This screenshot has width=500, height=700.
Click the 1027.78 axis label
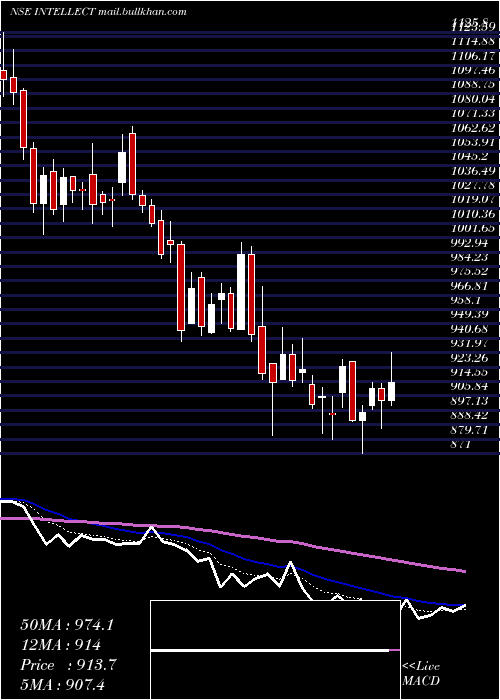473,185
